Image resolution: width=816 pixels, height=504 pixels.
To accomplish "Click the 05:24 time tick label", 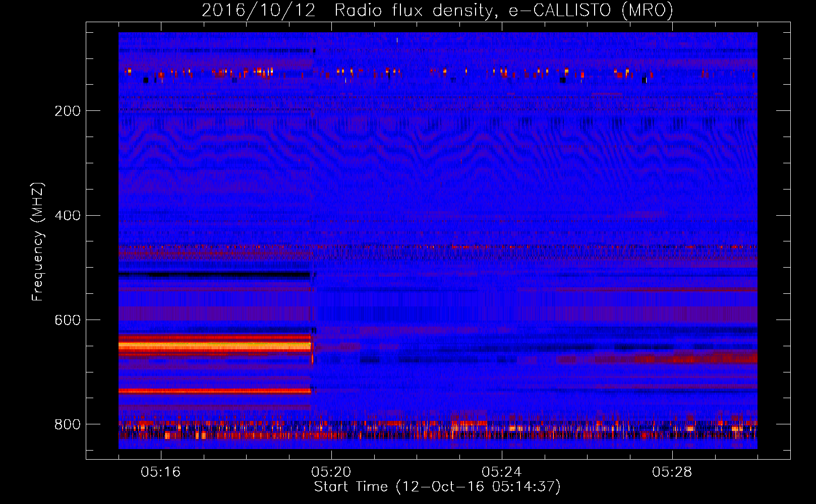I will pos(502,472).
